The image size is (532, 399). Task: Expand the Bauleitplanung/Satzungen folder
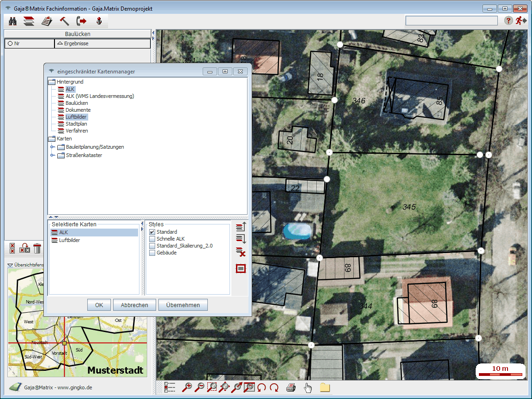click(53, 147)
